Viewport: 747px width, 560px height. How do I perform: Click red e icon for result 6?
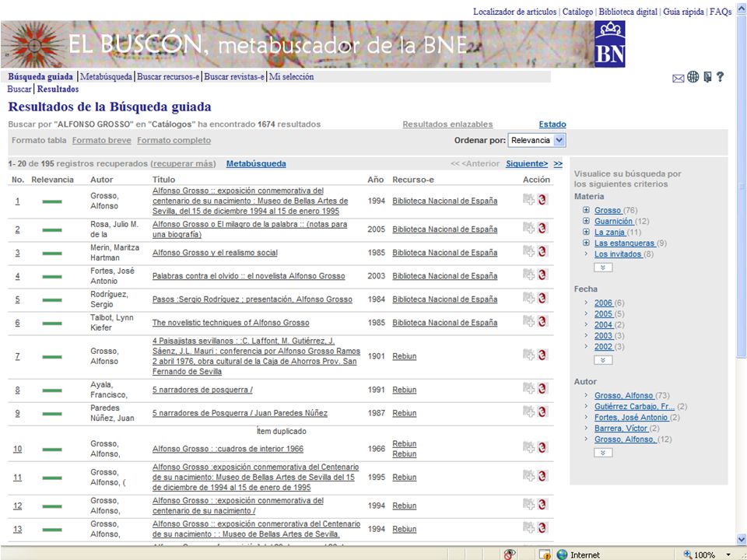[x=542, y=321]
